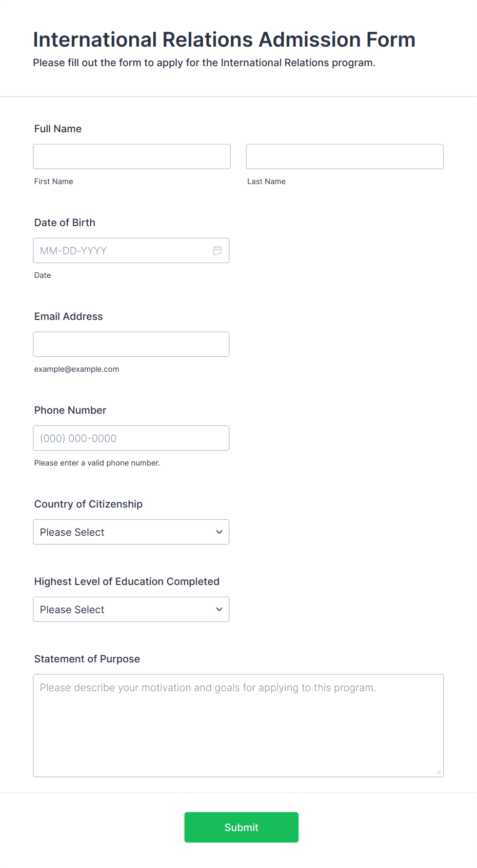The image size is (477, 868).
Task: Click the Phone Number label
Action: pyautogui.click(x=70, y=410)
